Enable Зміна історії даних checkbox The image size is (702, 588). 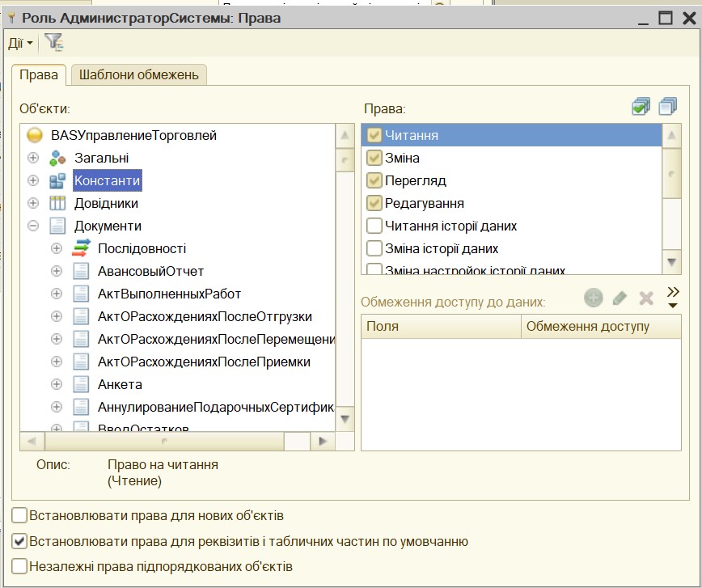(374, 248)
